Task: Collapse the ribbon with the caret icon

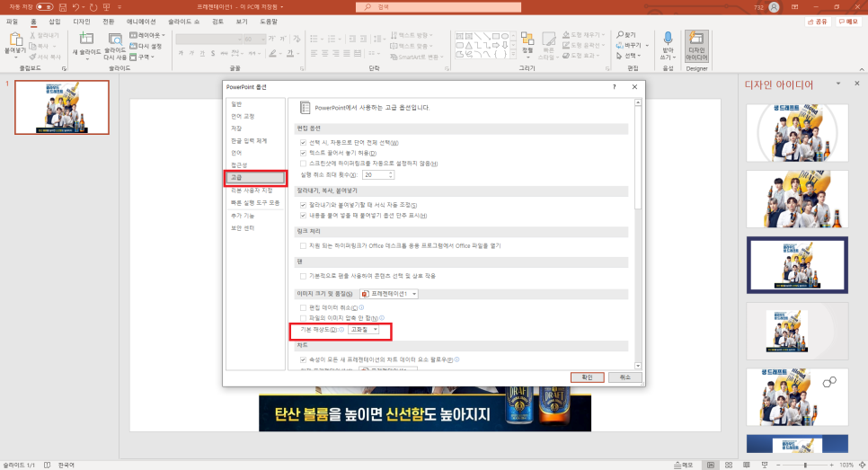Action: pos(862,69)
